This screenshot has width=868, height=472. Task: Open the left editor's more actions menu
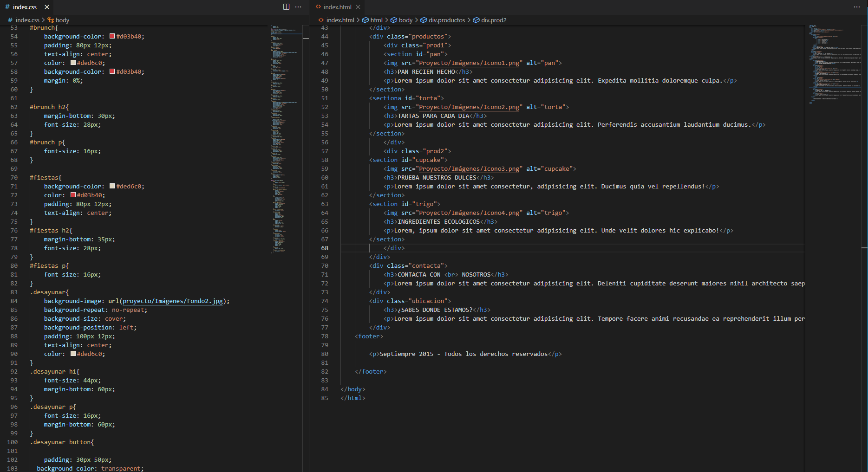click(298, 7)
